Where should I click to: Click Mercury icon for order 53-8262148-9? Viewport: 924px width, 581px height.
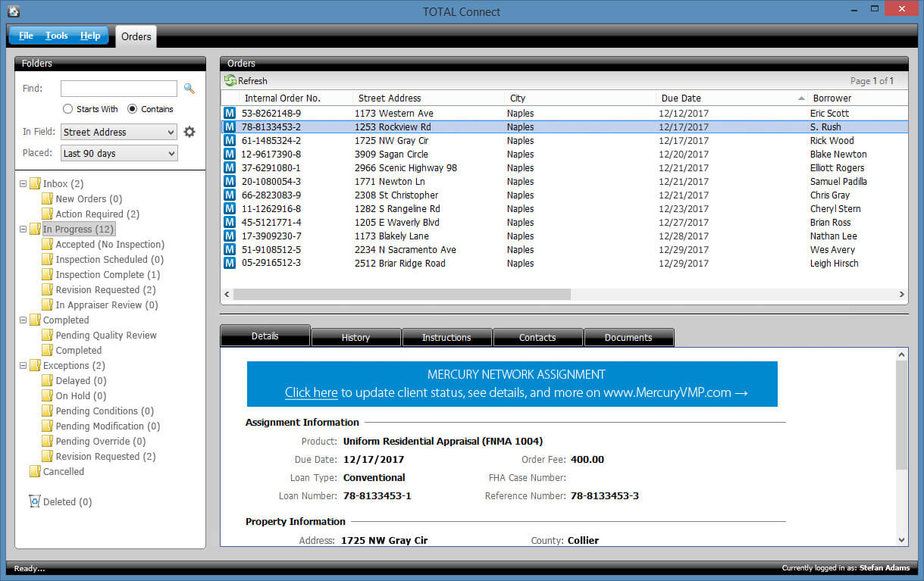tap(230, 114)
